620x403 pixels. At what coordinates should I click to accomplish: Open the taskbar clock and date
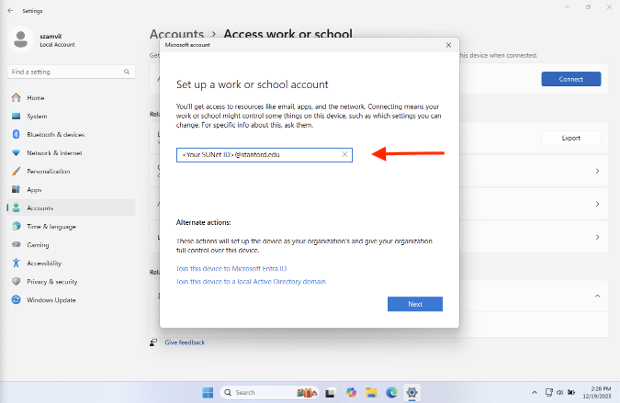597,392
